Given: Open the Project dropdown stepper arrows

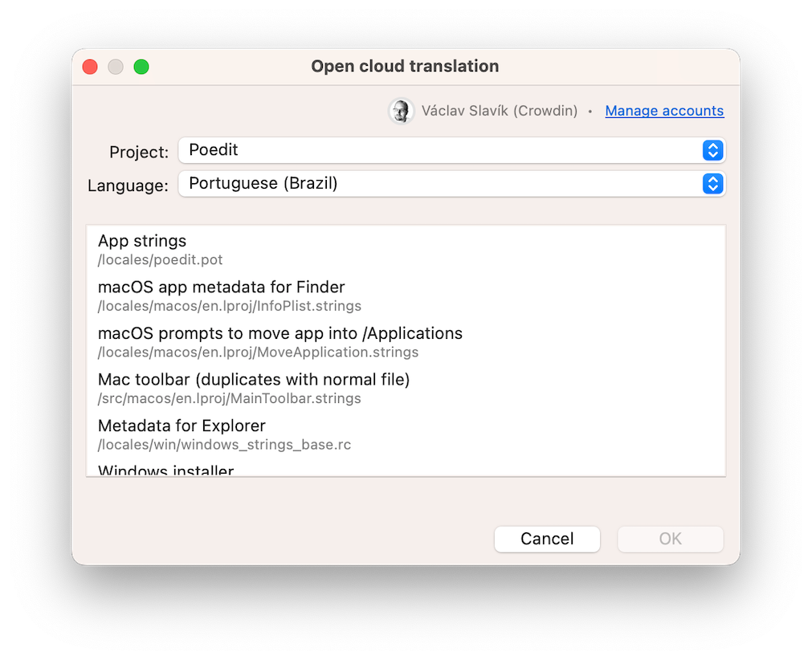Looking at the screenshot, I should pos(712,150).
